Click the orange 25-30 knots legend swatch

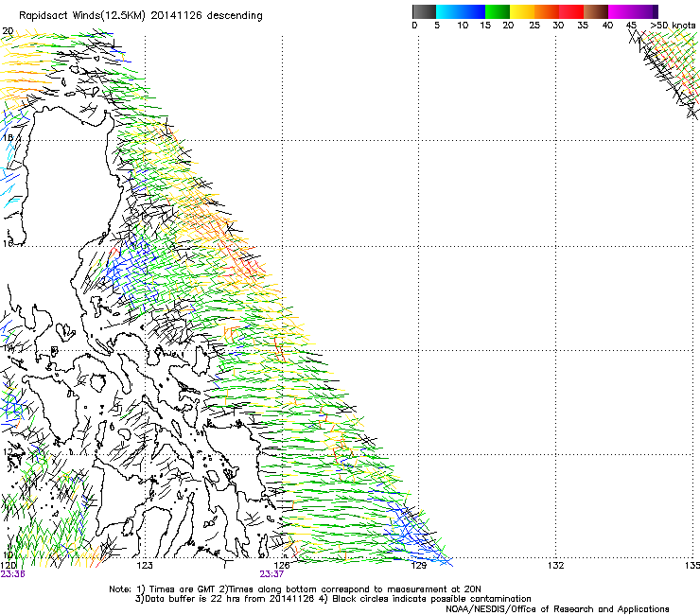[547, 11]
